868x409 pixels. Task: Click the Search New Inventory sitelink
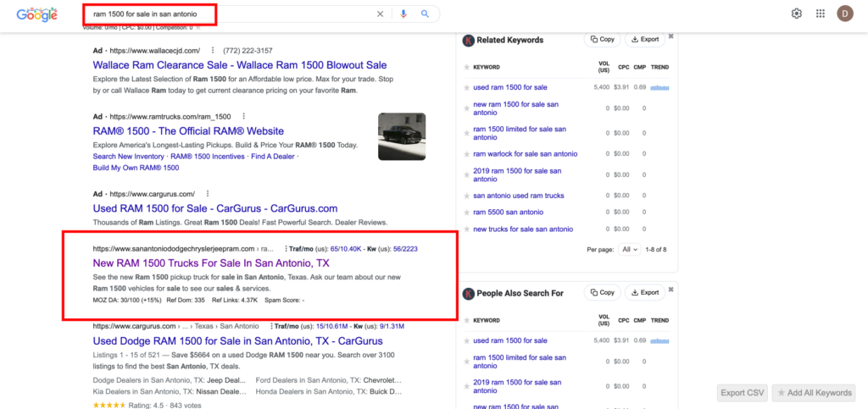pos(129,157)
